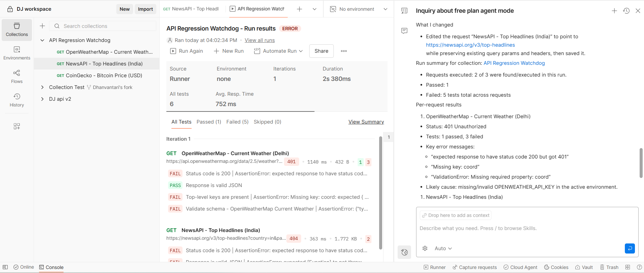This screenshot has height=273, width=644.
Task: Collapse the API Regression Watchdog collection
Action: [x=42, y=40]
